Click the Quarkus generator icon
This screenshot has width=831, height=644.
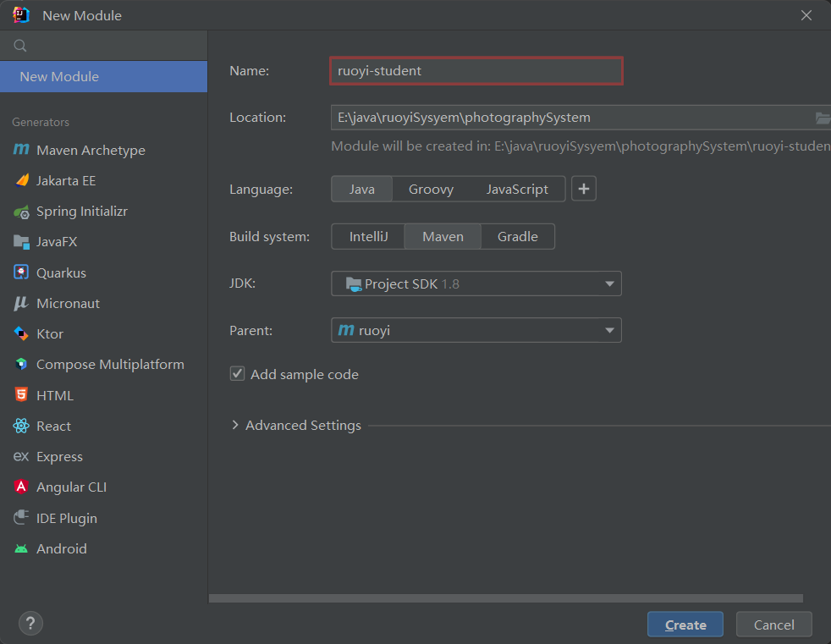coord(21,272)
